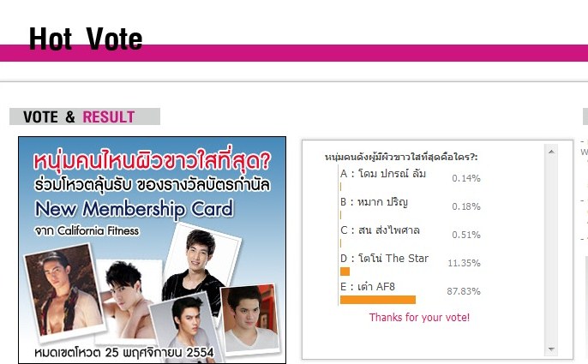The height and width of the screenshot is (364, 588).
Task: Open the New Membership Card vote banner
Action: click(x=152, y=250)
